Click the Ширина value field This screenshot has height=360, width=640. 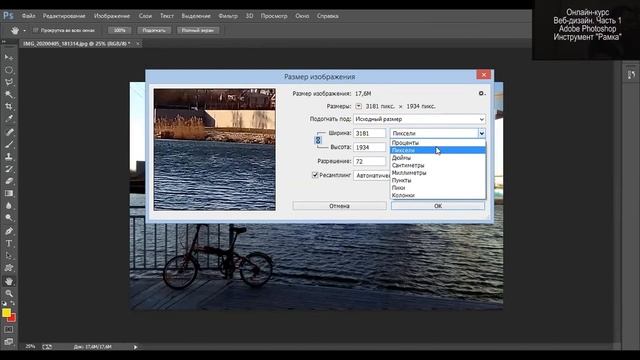pos(369,133)
